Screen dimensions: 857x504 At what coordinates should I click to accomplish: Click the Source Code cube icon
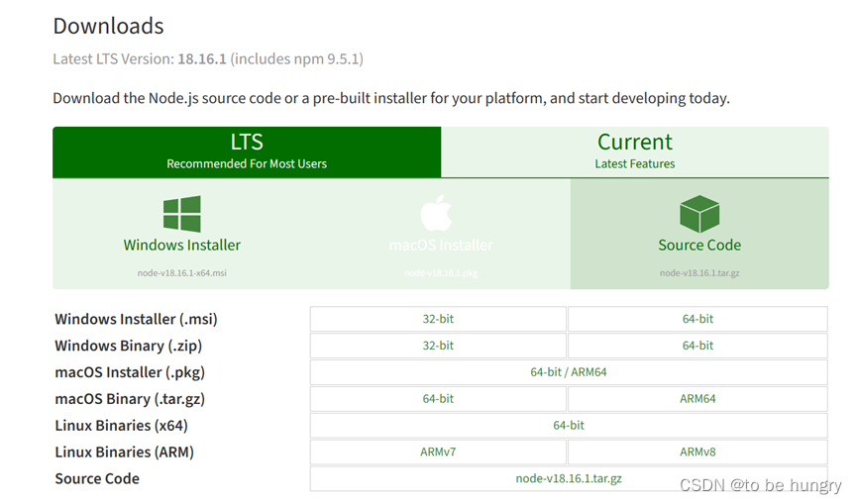[x=699, y=214]
